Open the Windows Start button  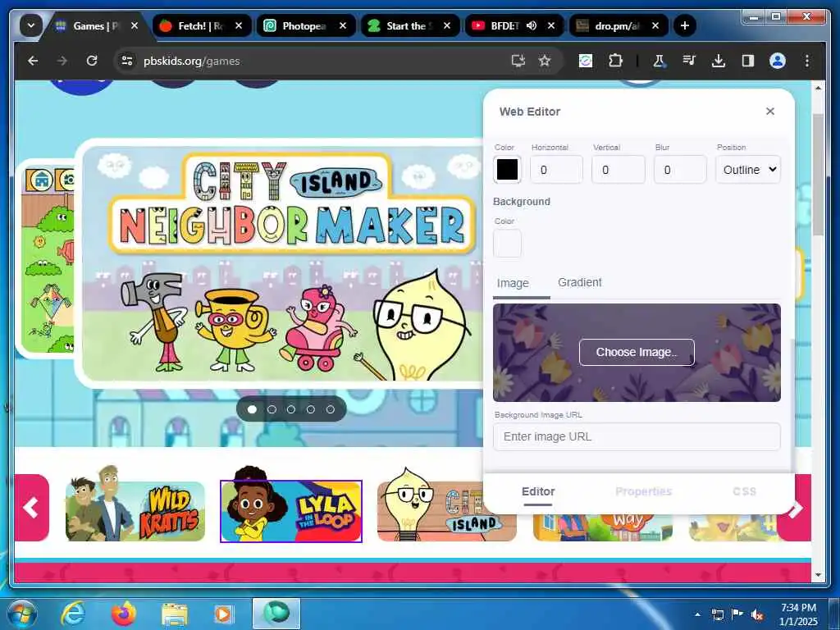coord(22,614)
